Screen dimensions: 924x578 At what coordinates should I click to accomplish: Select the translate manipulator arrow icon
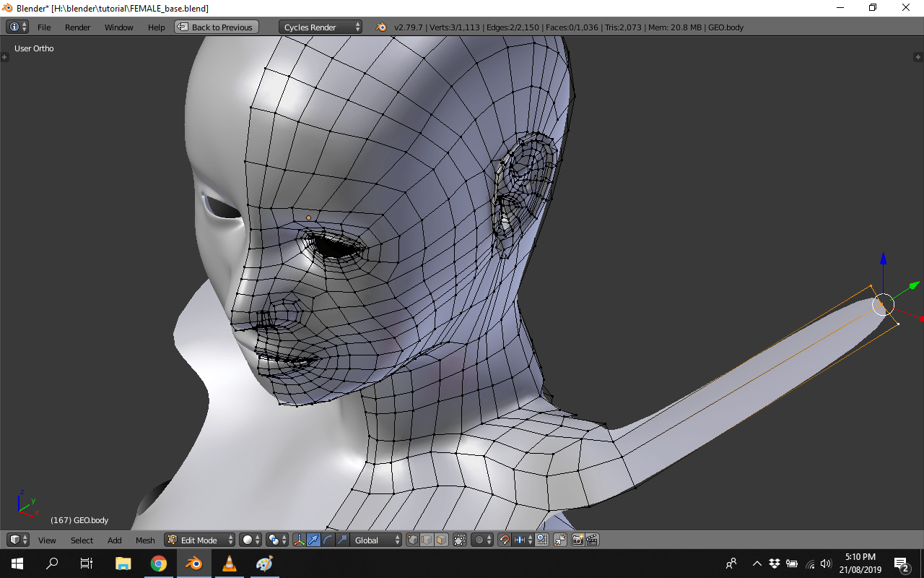pos(313,540)
